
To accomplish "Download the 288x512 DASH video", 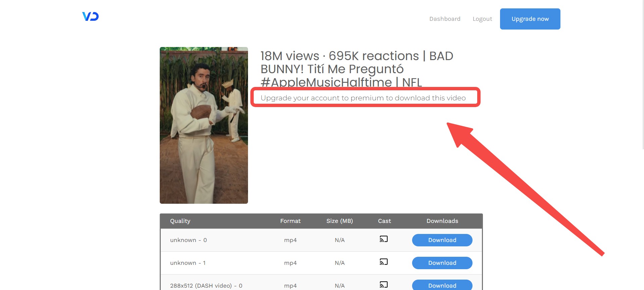I will pyautogui.click(x=442, y=285).
